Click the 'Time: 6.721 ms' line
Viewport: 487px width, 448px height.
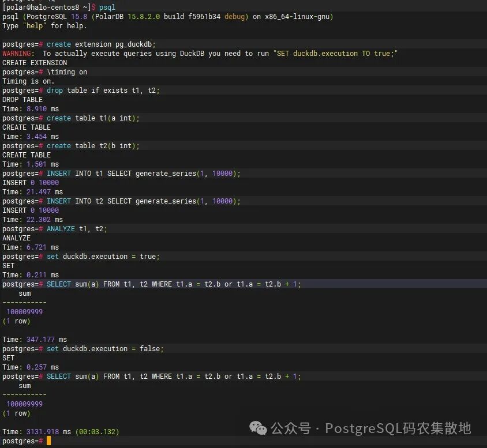click(x=31, y=247)
